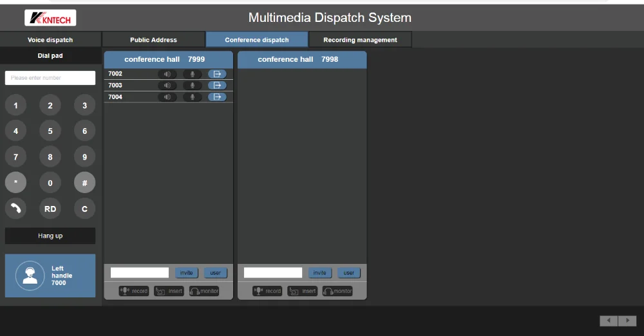644x336 pixels.
Task: Go to the next page arrow
Action: [x=627, y=321]
